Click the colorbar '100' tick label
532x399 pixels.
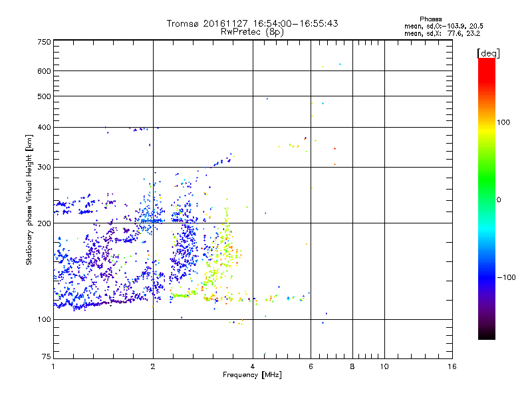pos(503,122)
